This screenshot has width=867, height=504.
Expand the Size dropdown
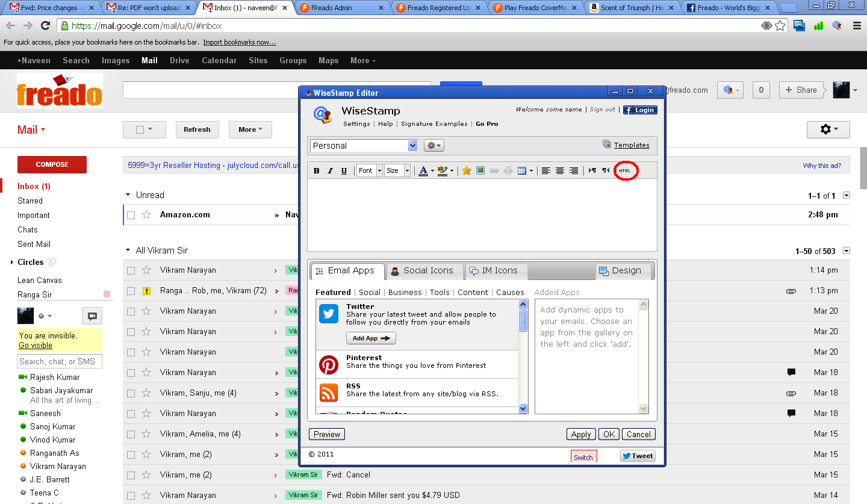click(397, 171)
